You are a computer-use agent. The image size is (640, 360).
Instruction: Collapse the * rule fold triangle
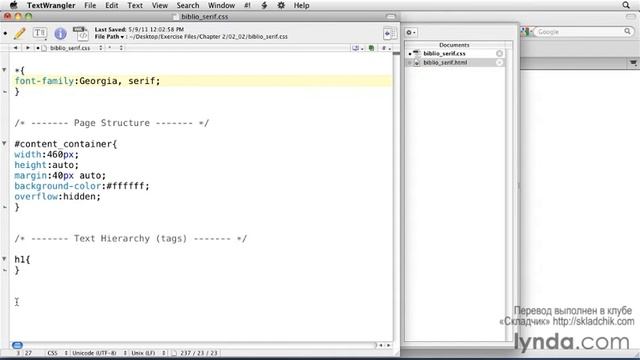point(4,70)
